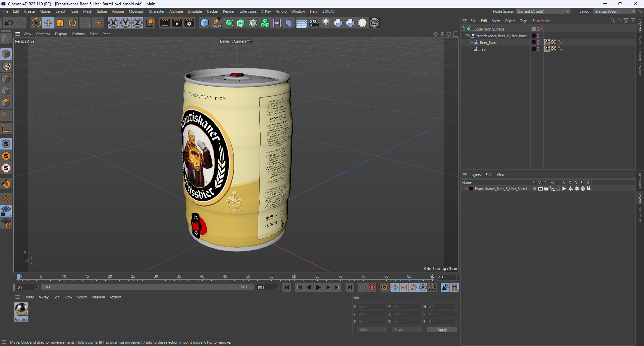Image resolution: width=644 pixels, height=346 pixels.
Task: Open the Arnold menu
Action: 281,11
